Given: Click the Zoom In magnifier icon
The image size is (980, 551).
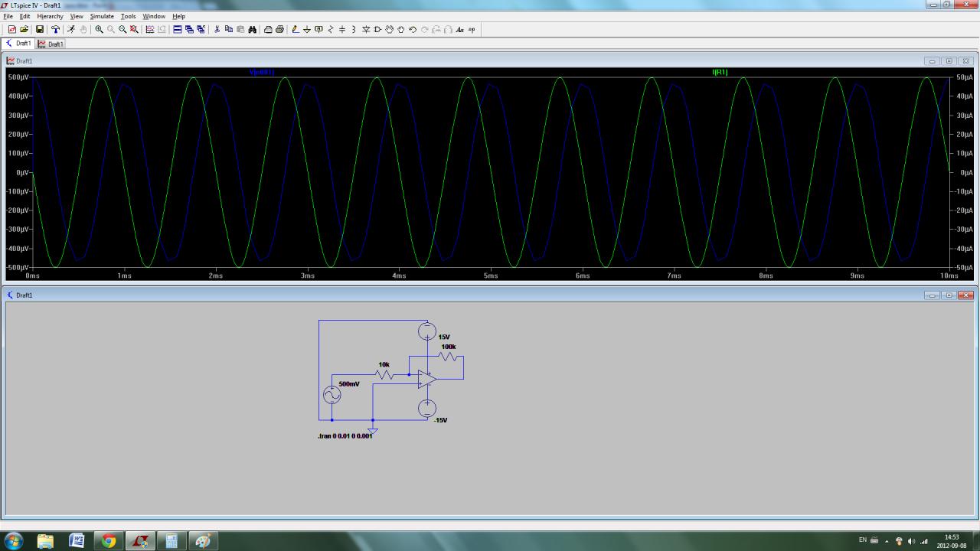Looking at the screenshot, I should click(99, 29).
